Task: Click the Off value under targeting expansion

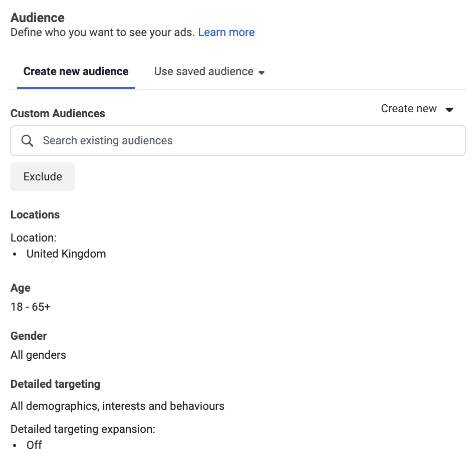Action: 34,445
